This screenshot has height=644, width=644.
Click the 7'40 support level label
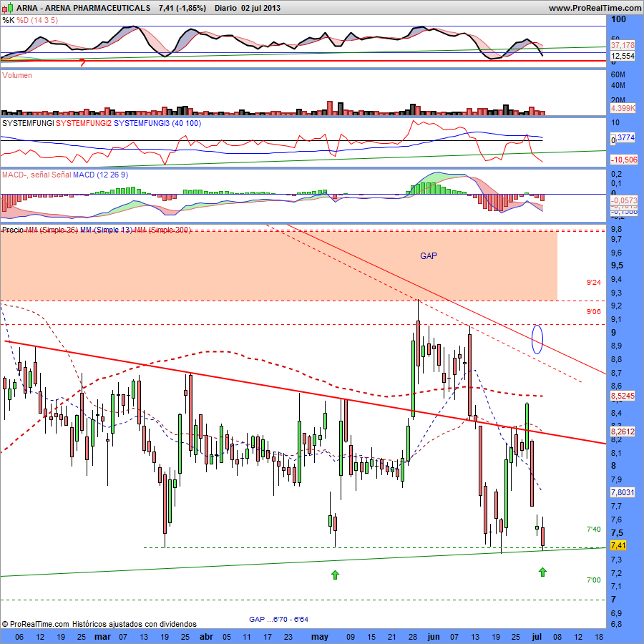pos(593,530)
